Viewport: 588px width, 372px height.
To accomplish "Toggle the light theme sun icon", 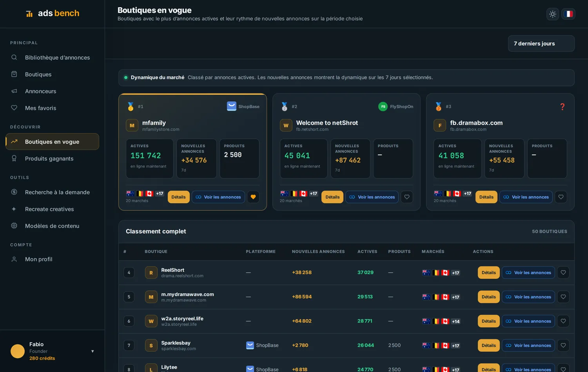I will 553,14.
